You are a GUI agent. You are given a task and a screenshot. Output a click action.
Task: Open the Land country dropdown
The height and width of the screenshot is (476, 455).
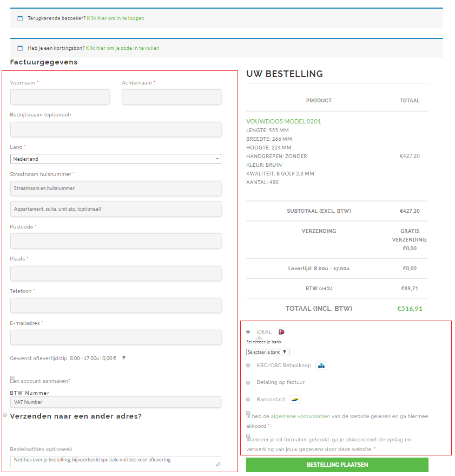115,159
